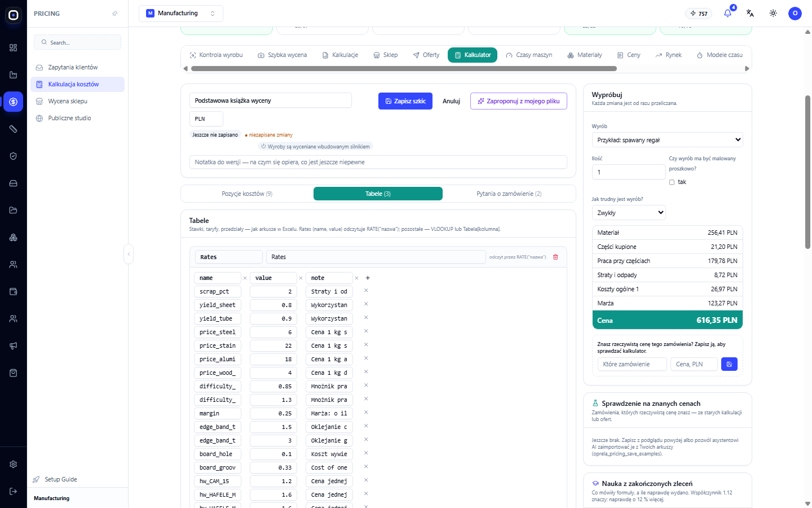Collapse the sidebar with the edge handle

[x=129, y=254]
